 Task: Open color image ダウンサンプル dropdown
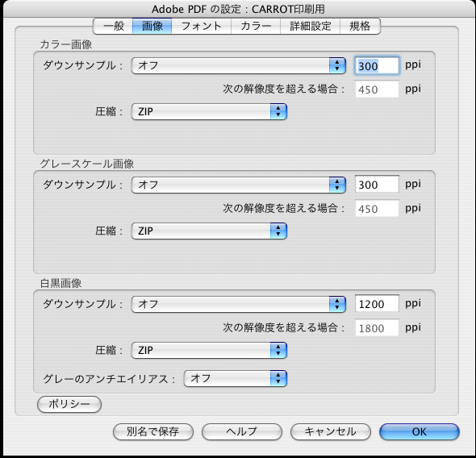tap(239, 65)
